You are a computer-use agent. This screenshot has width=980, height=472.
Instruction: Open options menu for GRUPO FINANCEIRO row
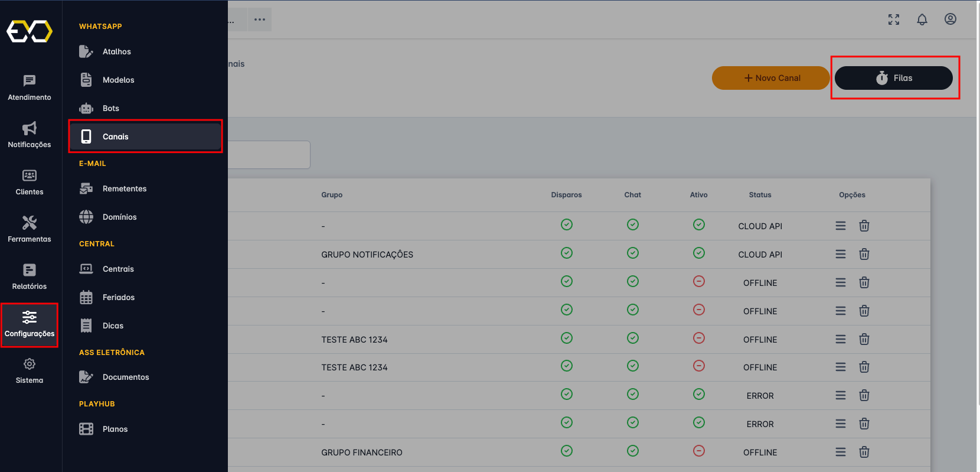[x=840, y=452]
